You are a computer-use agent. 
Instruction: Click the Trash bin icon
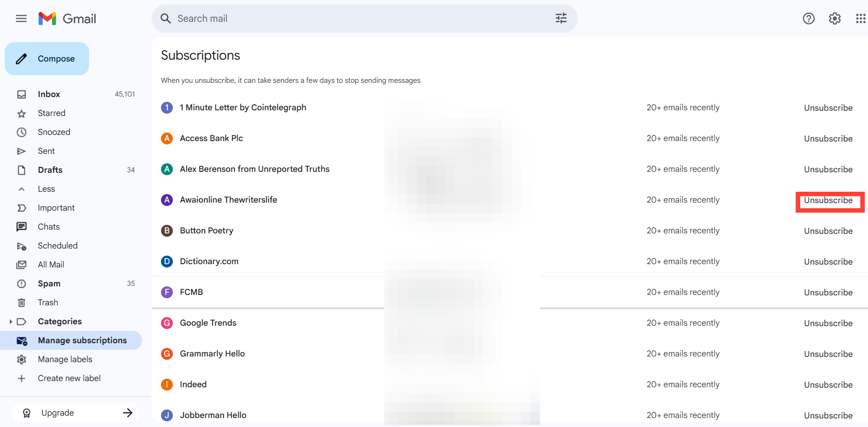pos(21,302)
